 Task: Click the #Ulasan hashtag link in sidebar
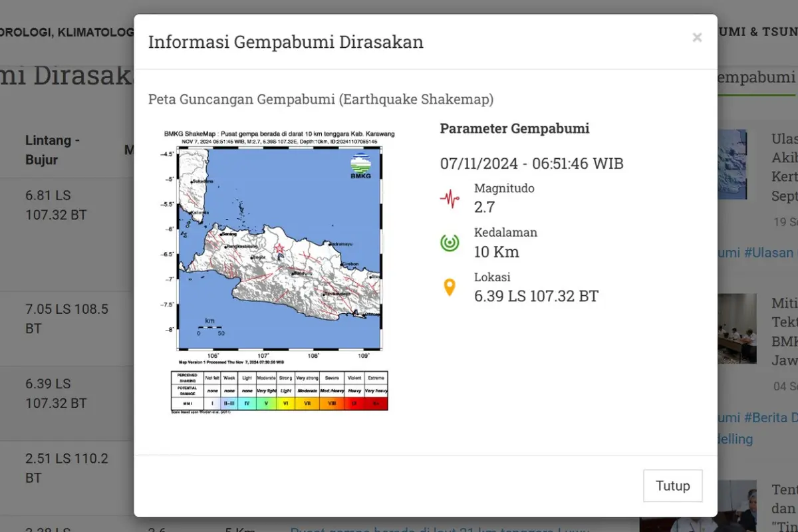point(769,253)
